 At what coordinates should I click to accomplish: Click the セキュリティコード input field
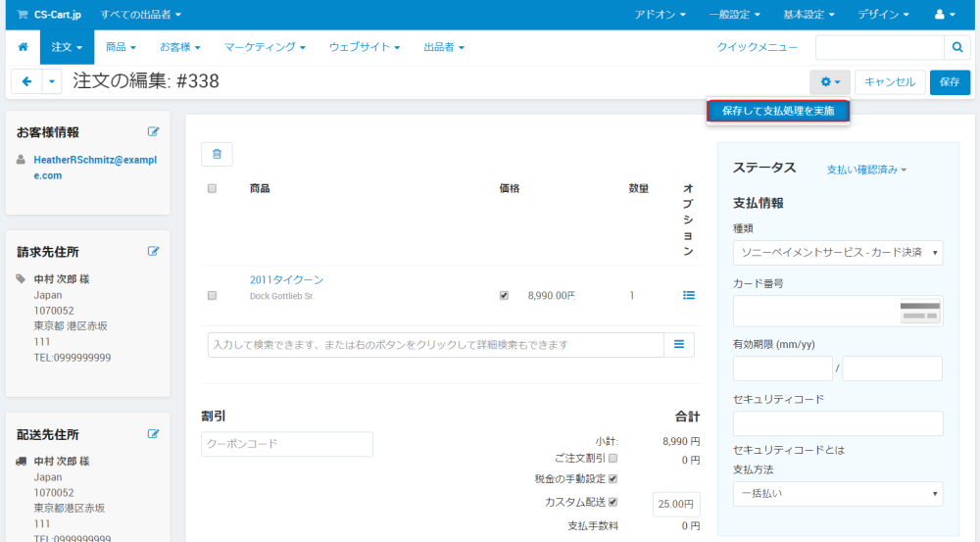point(838,423)
